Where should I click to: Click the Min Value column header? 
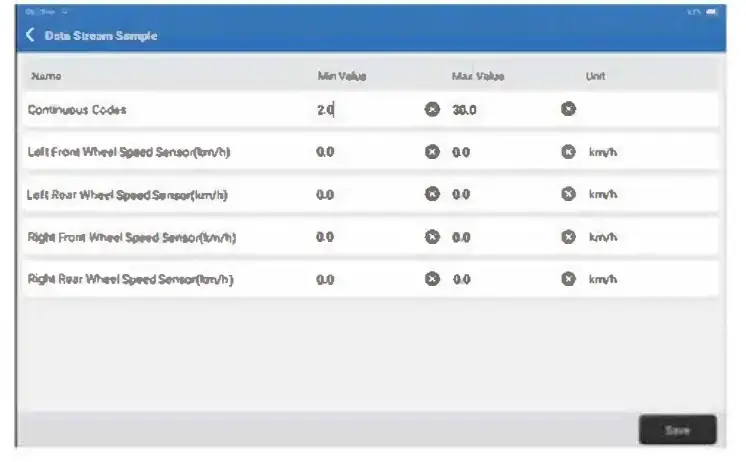coord(342,76)
